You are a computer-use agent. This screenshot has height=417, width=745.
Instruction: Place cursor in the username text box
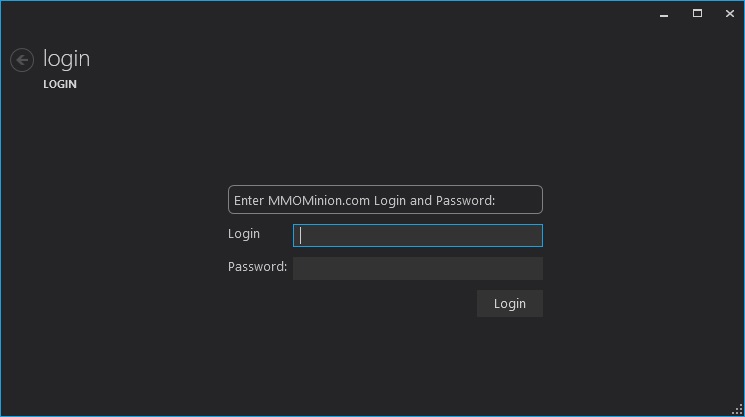point(417,235)
